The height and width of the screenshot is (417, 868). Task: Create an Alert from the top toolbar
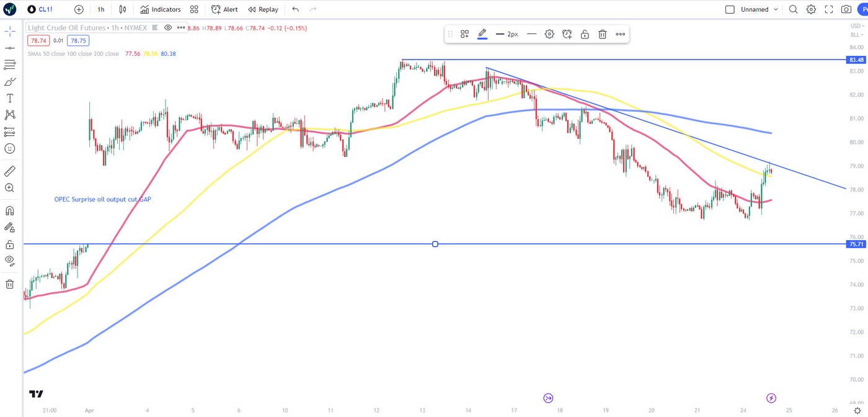224,9
